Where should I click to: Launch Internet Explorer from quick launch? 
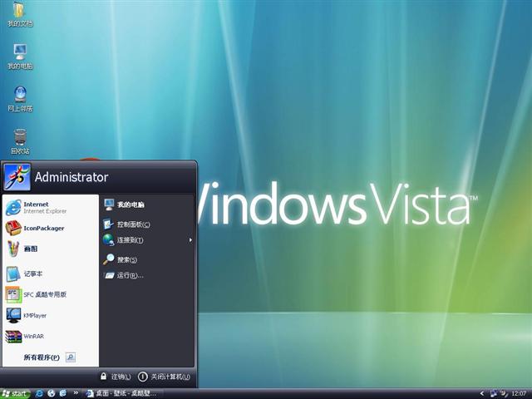click(x=39, y=393)
